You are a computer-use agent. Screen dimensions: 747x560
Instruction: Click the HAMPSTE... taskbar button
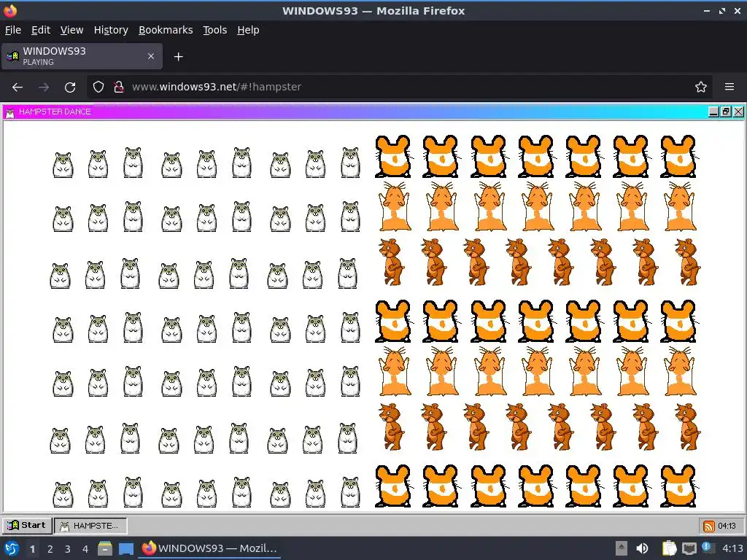90,526
